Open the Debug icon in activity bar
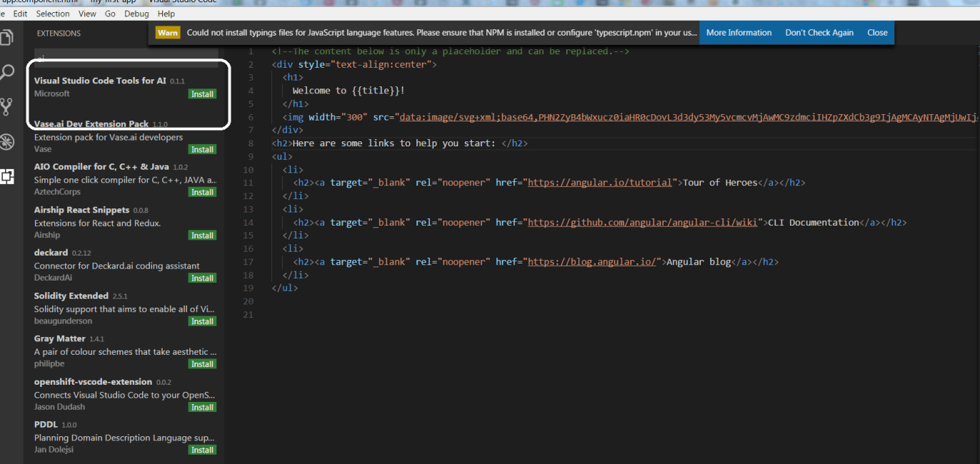The width and height of the screenshot is (980, 464). point(7,141)
